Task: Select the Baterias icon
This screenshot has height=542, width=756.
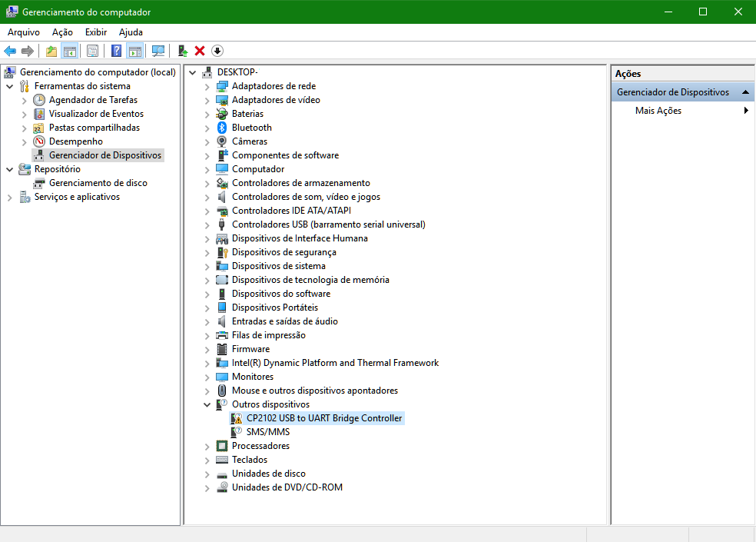Action: tap(222, 114)
